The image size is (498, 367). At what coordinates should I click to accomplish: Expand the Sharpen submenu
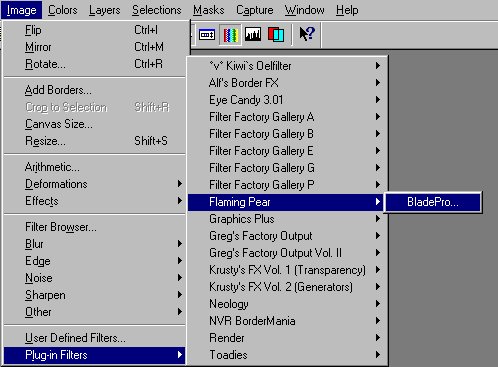[95, 295]
